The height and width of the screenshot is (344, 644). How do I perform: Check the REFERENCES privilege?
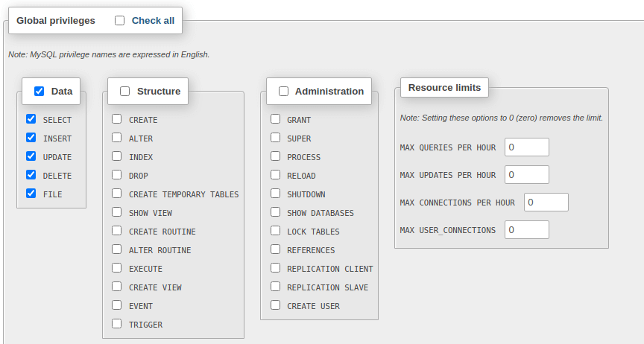point(275,249)
